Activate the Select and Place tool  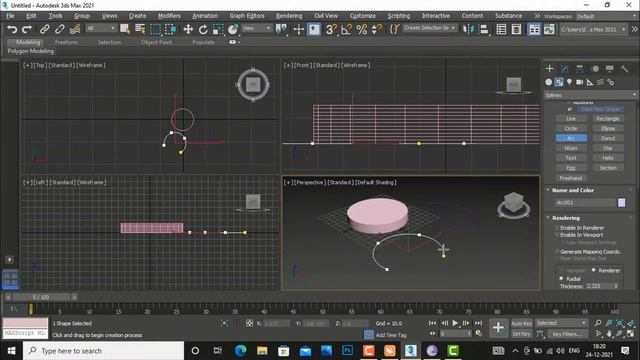(x=233, y=29)
